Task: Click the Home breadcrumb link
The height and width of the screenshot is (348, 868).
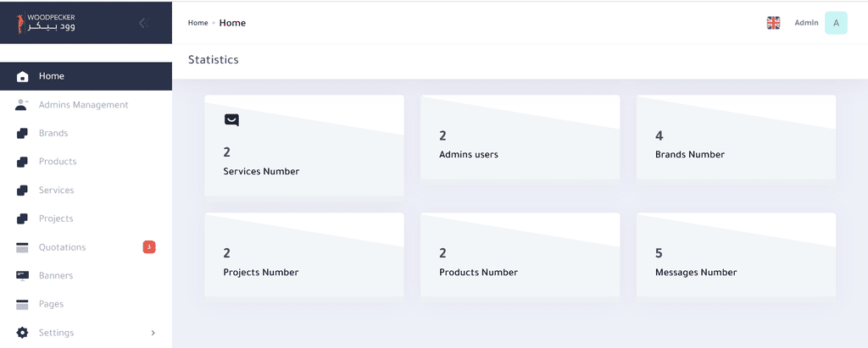Action: click(198, 23)
